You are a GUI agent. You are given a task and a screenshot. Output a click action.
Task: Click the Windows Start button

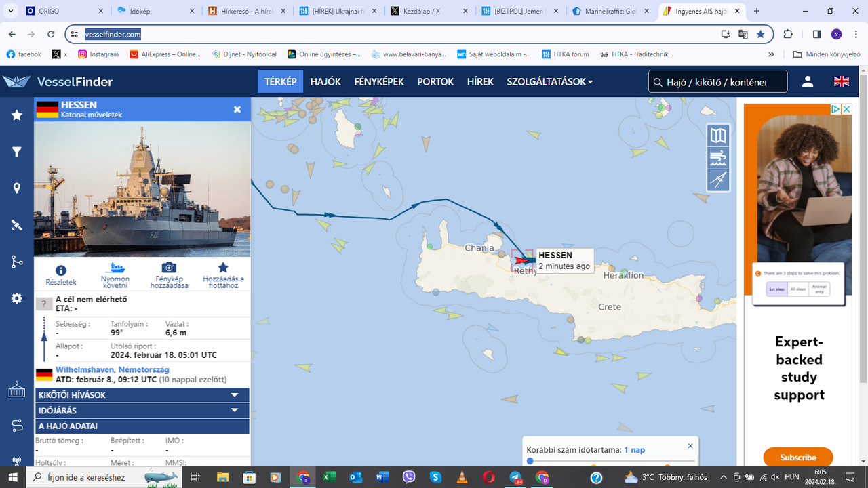(13, 477)
